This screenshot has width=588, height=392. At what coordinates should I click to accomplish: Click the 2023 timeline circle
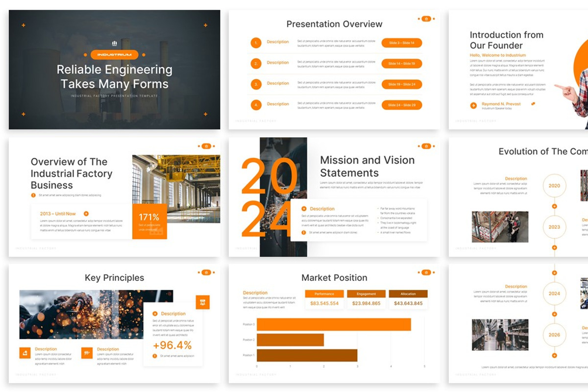pyautogui.click(x=554, y=227)
